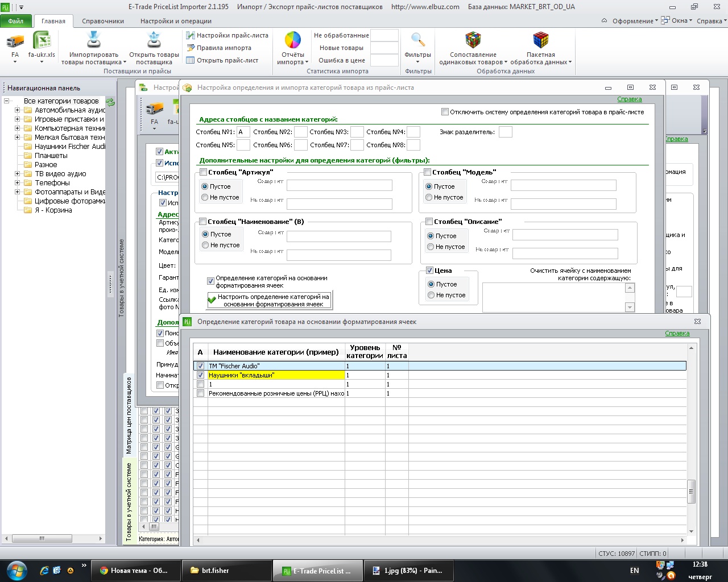Image resolution: width=728 pixels, height=582 pixels.
Task: Switch to the Chrome Новая тема taskbar window
Action: pos(135,571)
